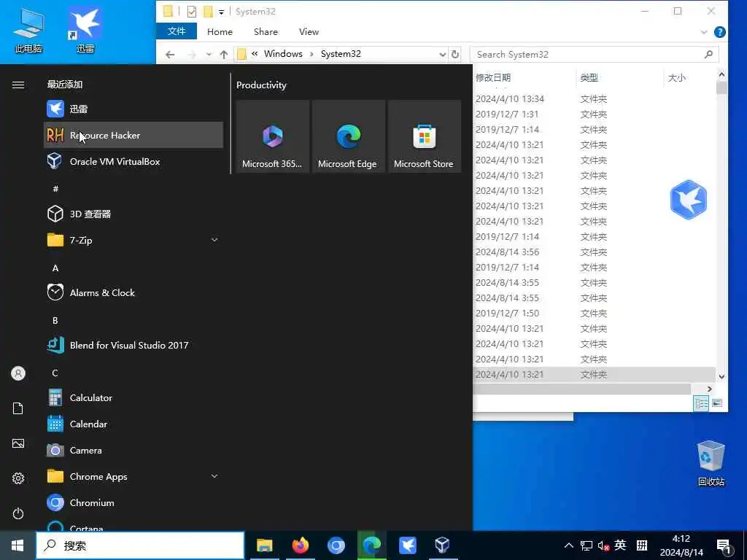This screenshot has width=747, height=560.
Task: Open Quick Access Toolbar customize dropdown
Action: (222, 12)
